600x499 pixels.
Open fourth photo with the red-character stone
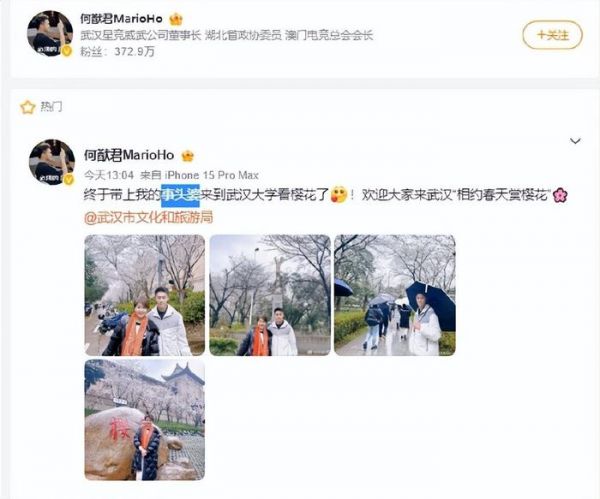click(145, 420)
